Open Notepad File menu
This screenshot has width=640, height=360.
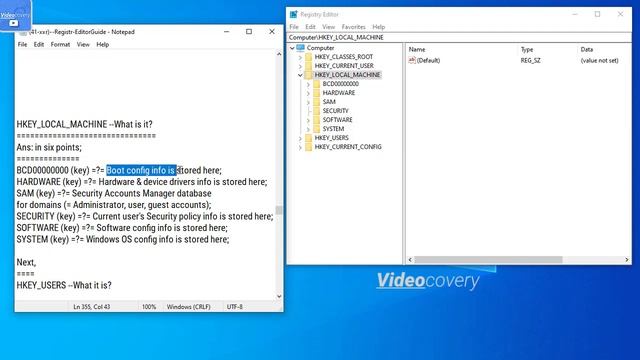(22, 44)
